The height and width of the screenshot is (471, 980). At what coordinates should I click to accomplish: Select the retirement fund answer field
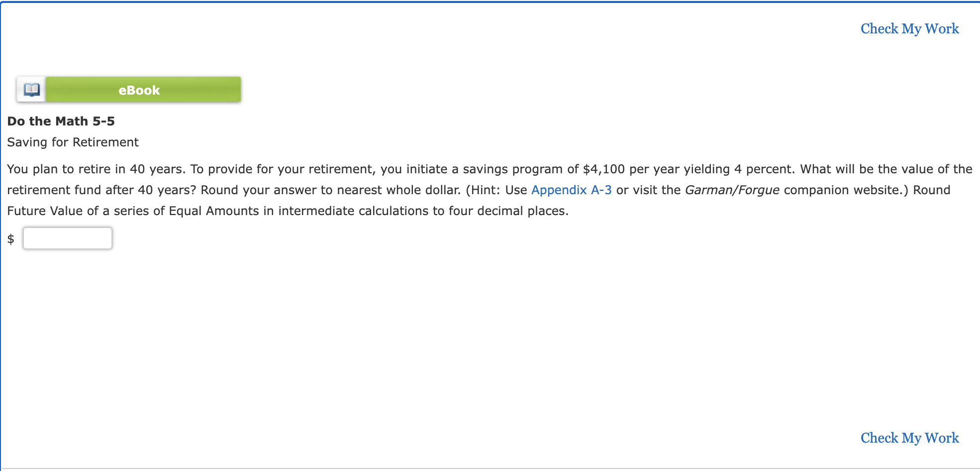coord(67,238)
